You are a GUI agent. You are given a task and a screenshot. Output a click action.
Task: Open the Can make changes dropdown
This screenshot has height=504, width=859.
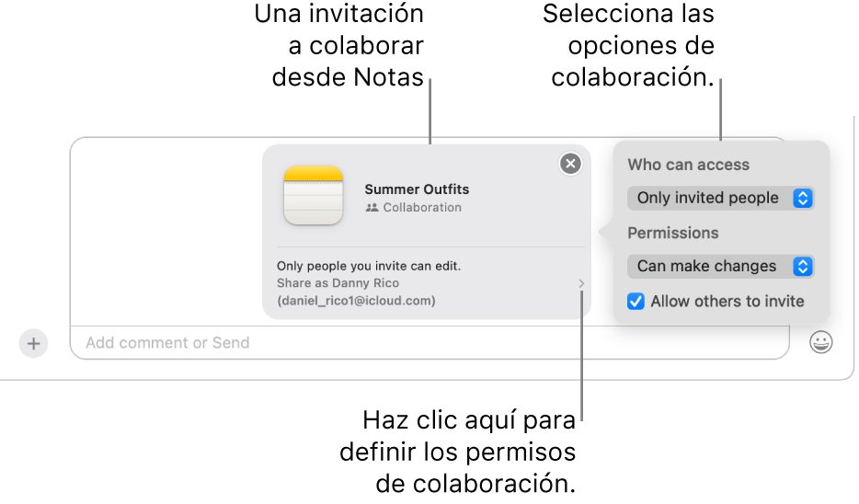click(707, 266)
